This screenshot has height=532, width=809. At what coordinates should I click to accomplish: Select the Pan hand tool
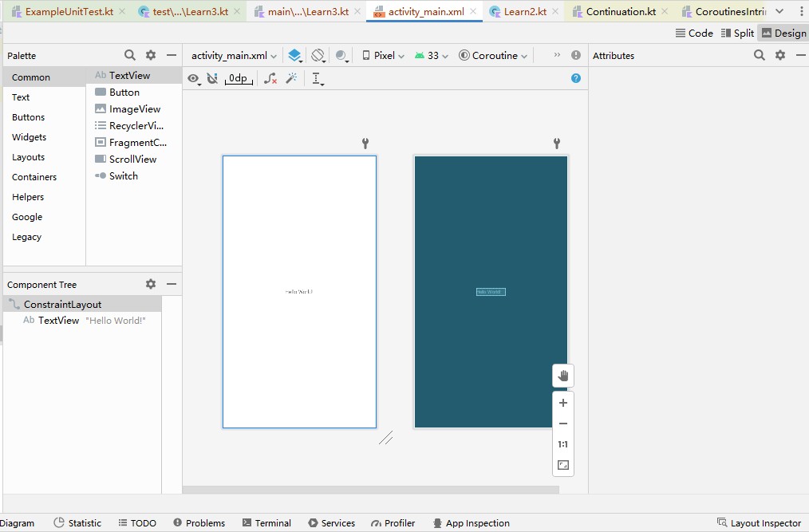(563, 375)
